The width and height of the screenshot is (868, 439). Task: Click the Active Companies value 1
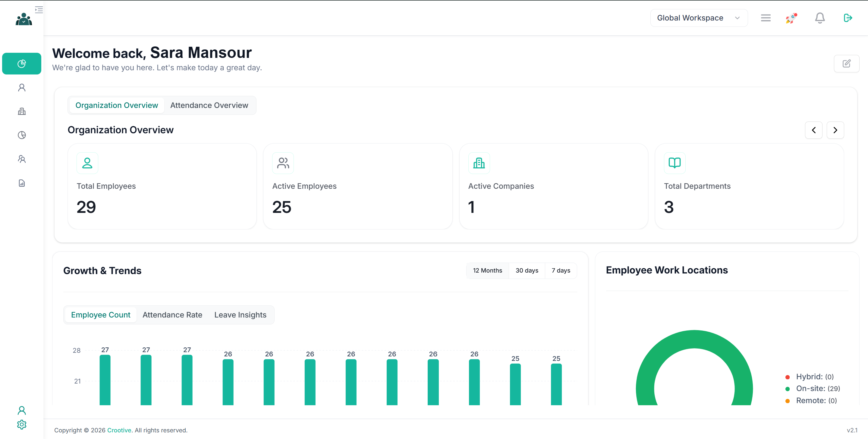point(471,207)
